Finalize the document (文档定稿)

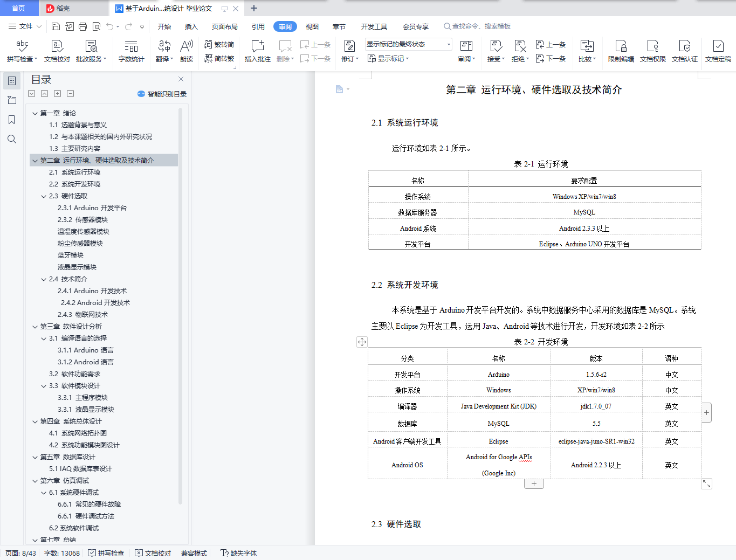718,51
